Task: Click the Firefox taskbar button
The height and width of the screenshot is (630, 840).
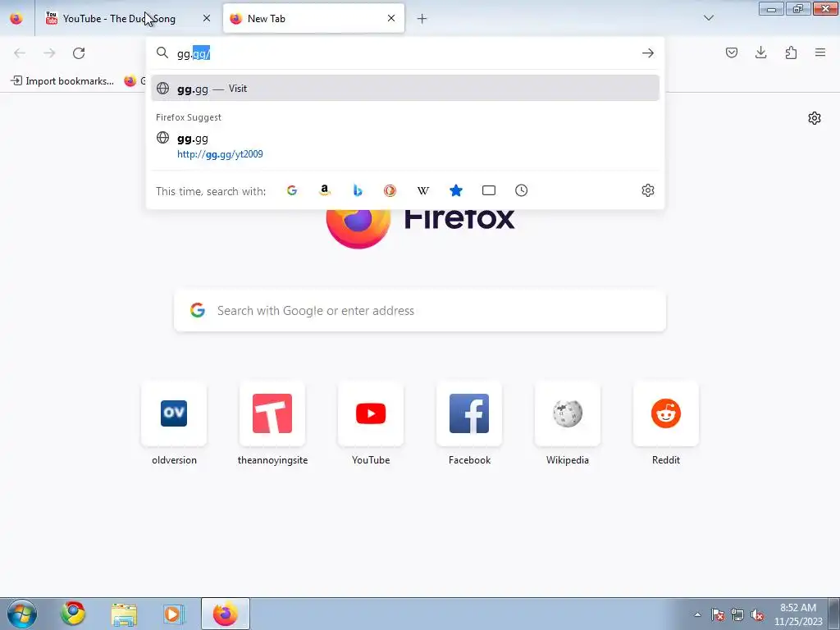Action: click(x=226, y=614)
